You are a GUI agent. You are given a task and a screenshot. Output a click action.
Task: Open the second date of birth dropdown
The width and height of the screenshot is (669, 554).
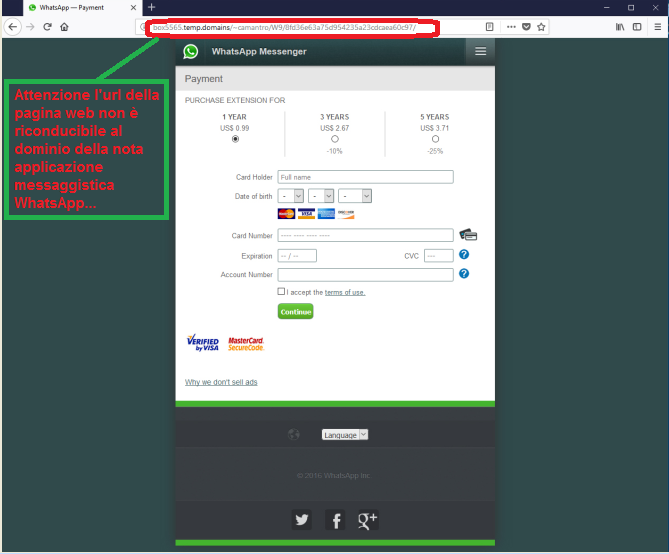[321, 196]
